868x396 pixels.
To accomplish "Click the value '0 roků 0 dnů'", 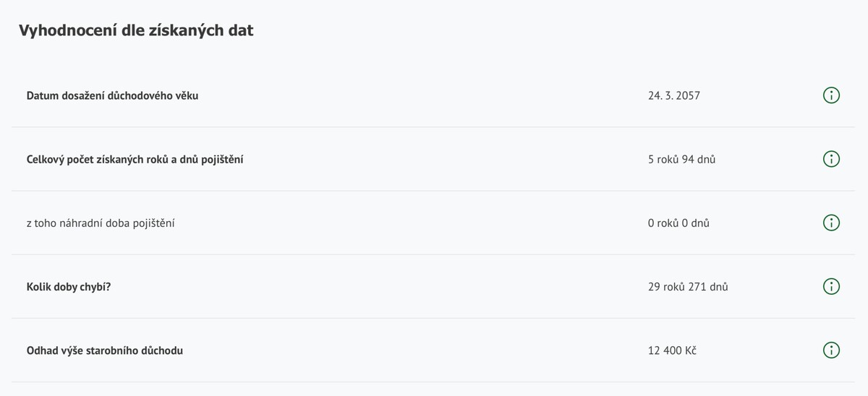I will pyautogui.click(x=678, y=223).
